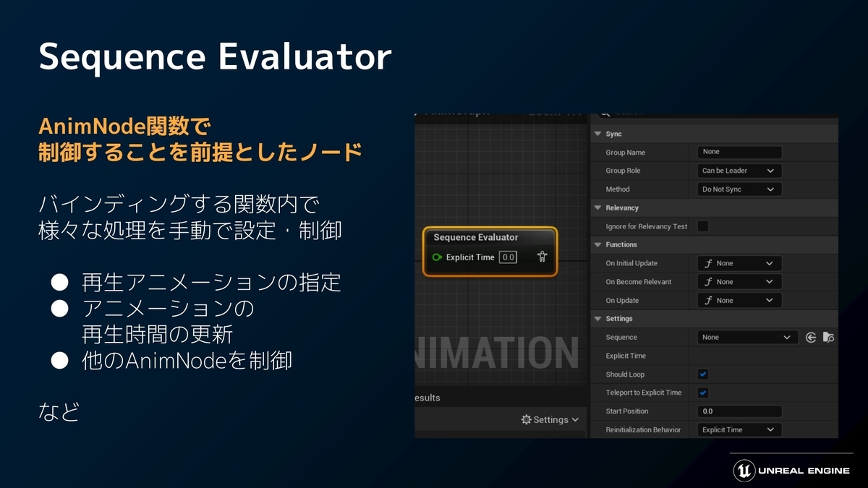Collapse the Sync section
868x488 pixels.
[597, 134]
